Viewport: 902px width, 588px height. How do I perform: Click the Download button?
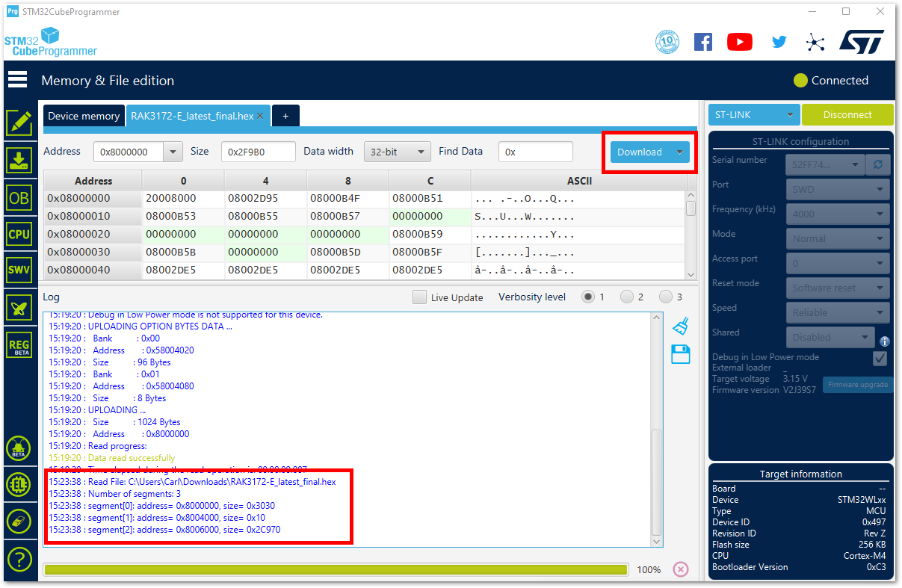(640, 152)
